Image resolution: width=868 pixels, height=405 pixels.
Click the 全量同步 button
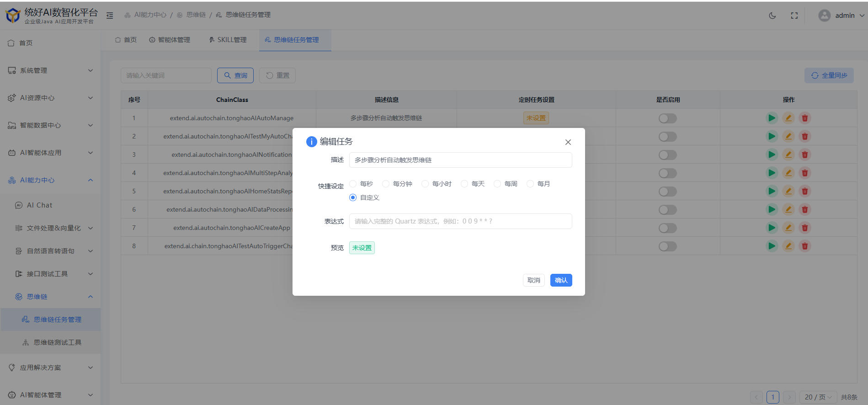coord(829,75)
